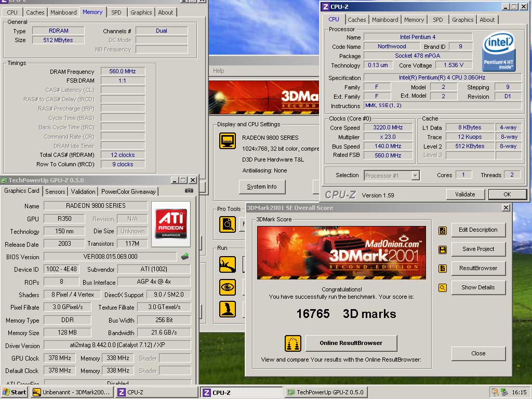Switch to the Sensors tab in GPU-Z
Image resolution: width=532 pixels, height=399 pixels.
pos(55,191)
